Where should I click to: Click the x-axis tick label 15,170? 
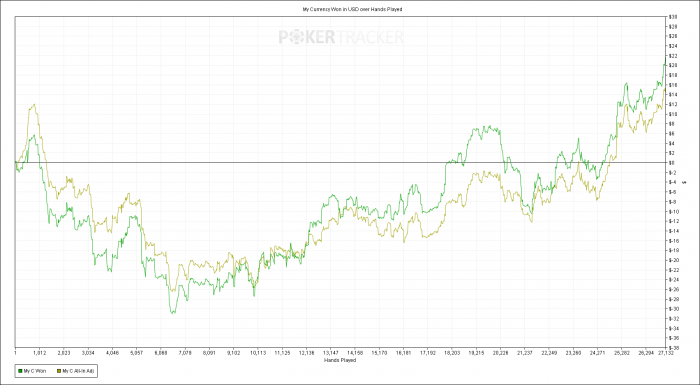coord(379,352)
